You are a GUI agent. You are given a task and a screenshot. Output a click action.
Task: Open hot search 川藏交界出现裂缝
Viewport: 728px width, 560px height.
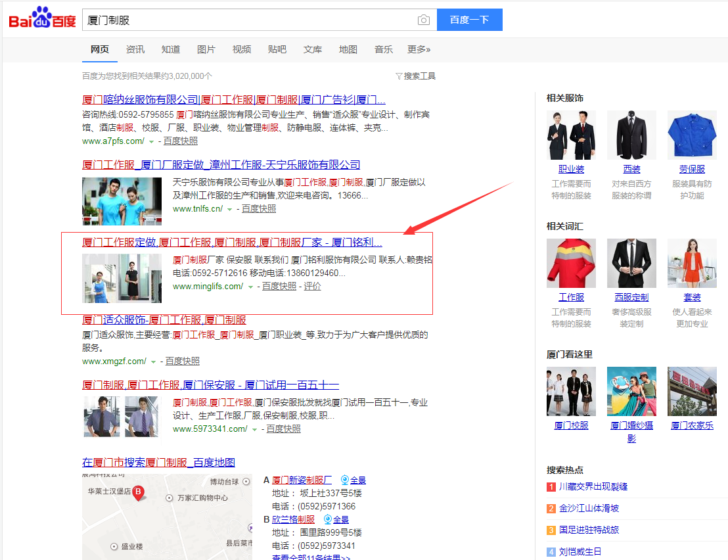[x=593, y=487]
